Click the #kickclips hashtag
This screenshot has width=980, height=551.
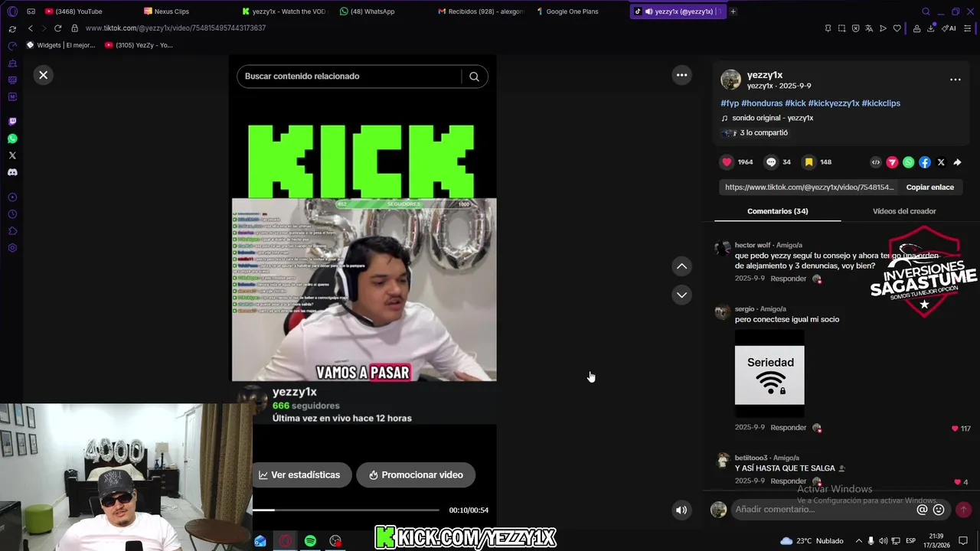(880, 103)
